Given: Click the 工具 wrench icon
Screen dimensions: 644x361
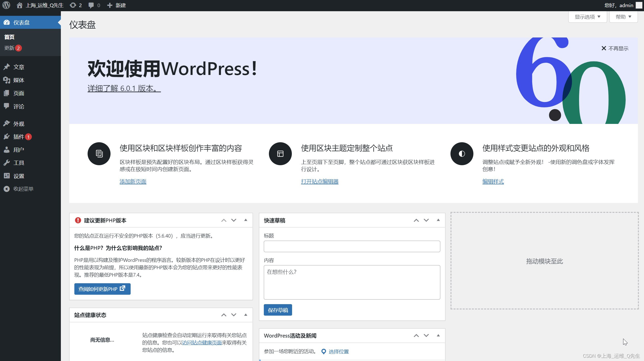Looking at the screenshot, I should (x=6, y=163).
